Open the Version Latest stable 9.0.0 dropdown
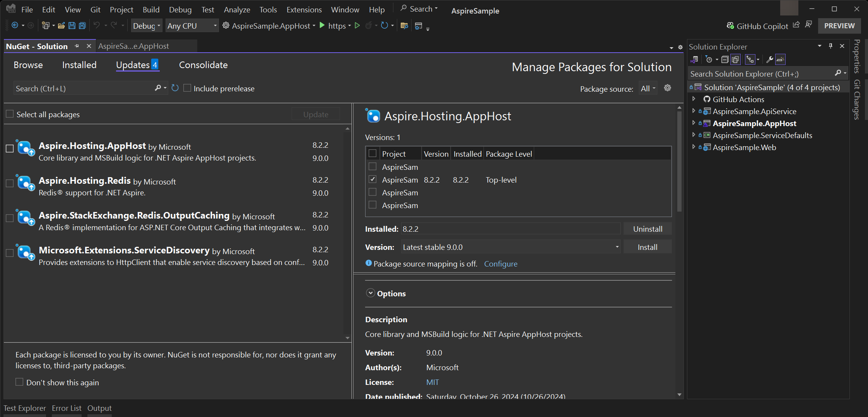The height and width of the screenshot is (417, 868). [x=511, y=247]
